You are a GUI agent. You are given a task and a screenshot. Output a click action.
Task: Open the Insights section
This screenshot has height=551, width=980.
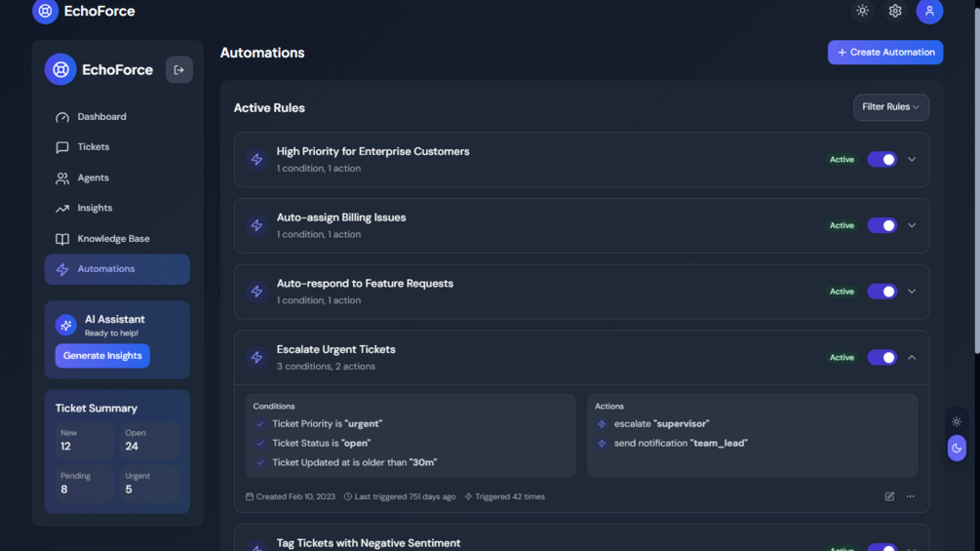pyautogui.click(x=117, y=208)
